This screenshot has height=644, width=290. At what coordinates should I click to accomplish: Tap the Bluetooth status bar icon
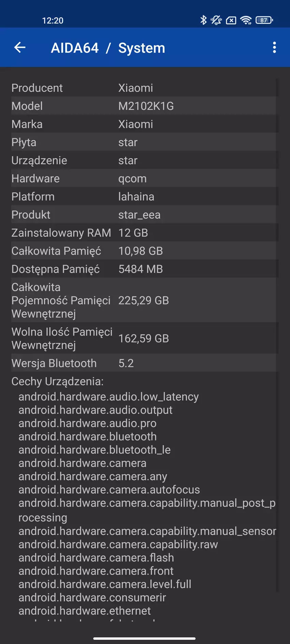203,20
